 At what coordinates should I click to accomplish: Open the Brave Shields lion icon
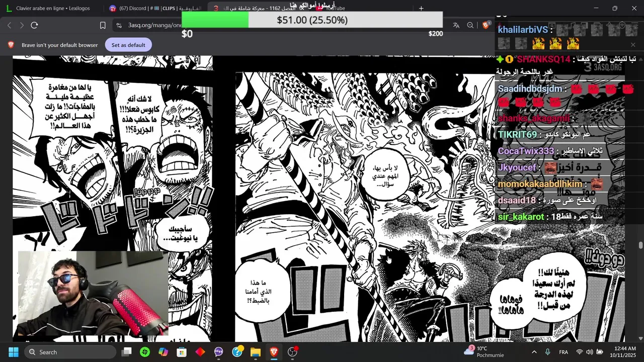pyautogui.click(x=486, y=25)
